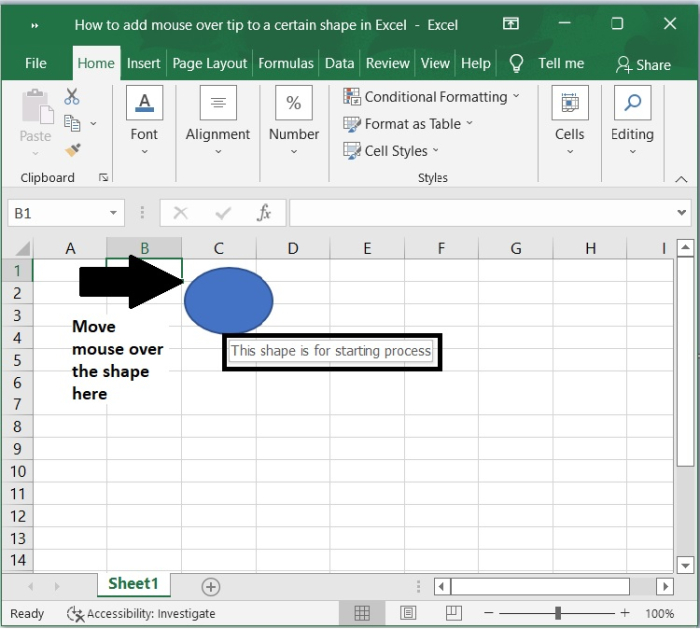This screenshot has width=700, height=629.
Task: Switch to the Review tab
Action: [388, 63]
